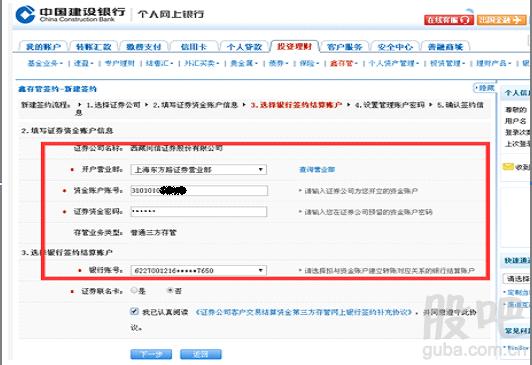Screen dimensions: 532x365
Task: Expand the red 鑫存管 submenu
Action: tap(343, 63)
